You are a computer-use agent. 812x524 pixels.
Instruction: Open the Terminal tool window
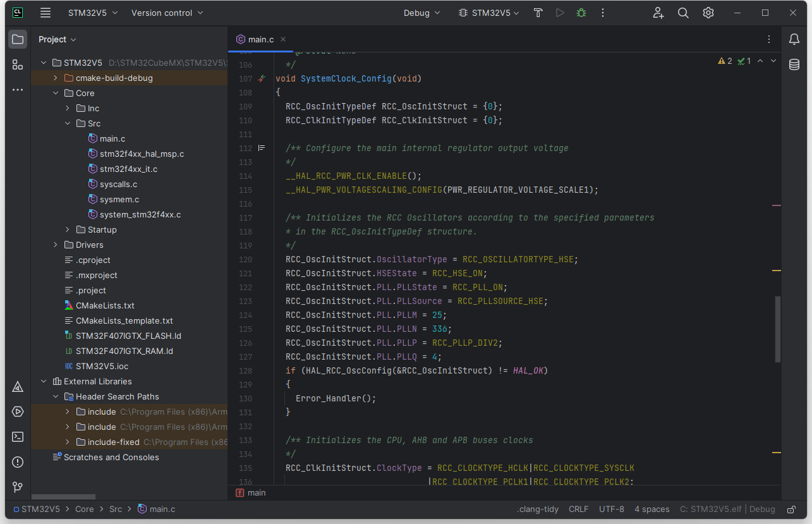18,437
